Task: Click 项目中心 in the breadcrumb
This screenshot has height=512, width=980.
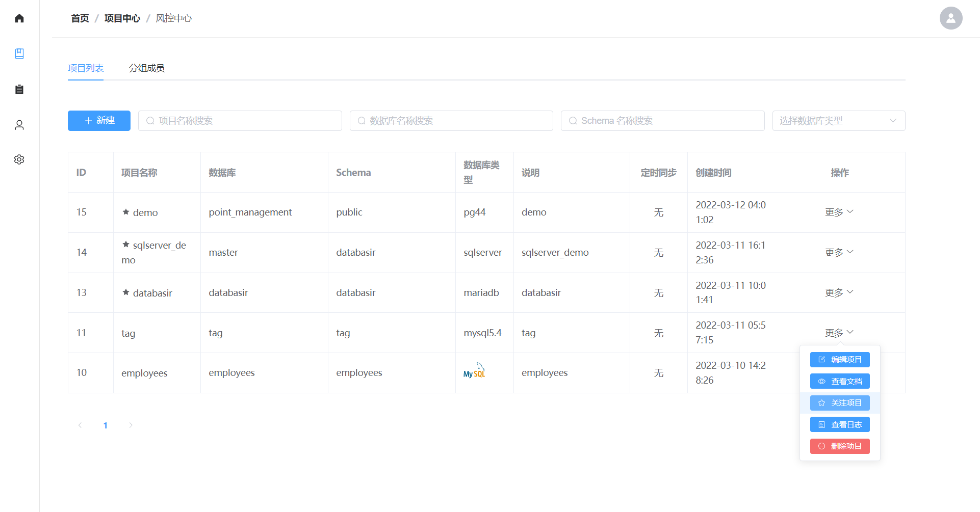Action: (122, 18)
